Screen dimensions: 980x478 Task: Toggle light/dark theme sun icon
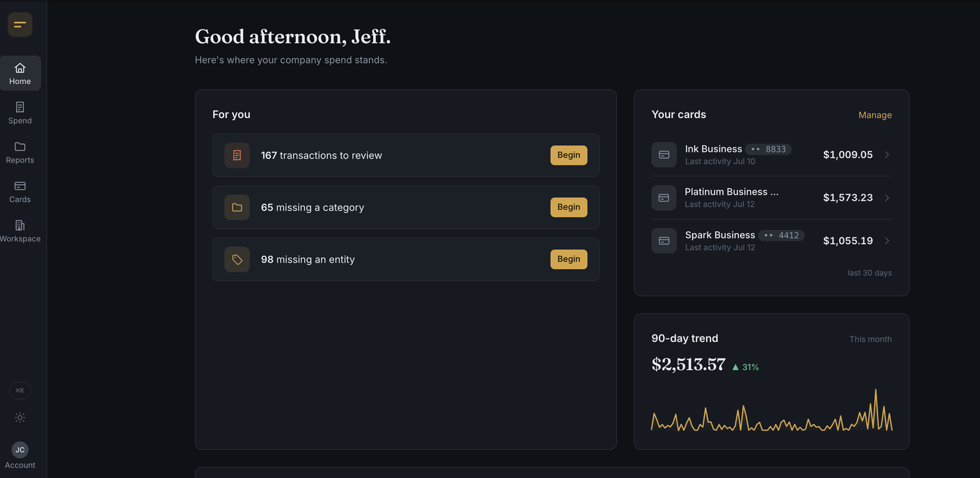coord(20,418)
